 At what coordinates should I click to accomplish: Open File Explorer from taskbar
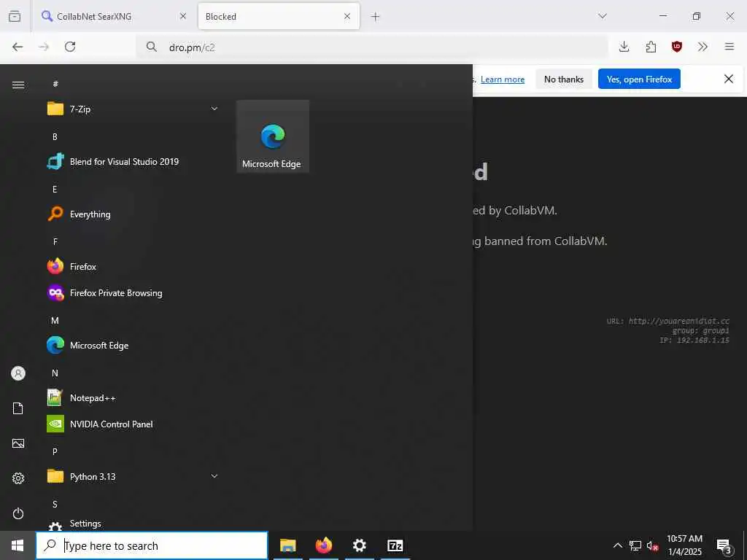coord(287,545)
